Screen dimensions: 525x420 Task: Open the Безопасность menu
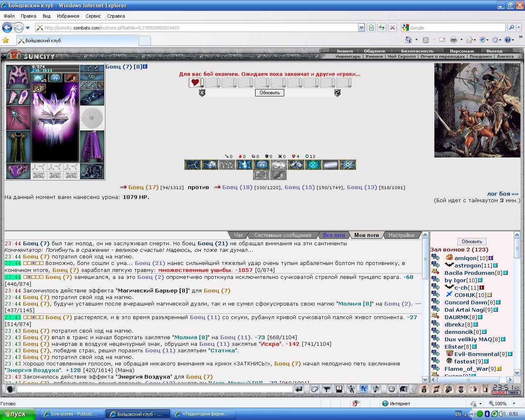tap(417, 51)
